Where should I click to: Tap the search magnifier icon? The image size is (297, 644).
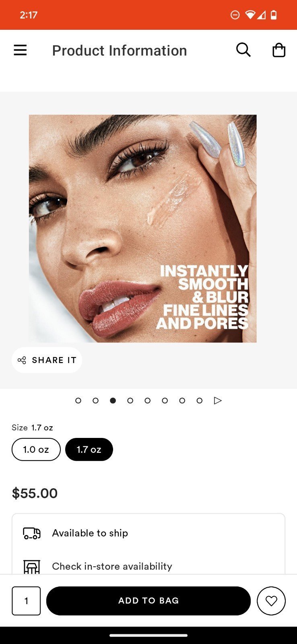point(243,50)
